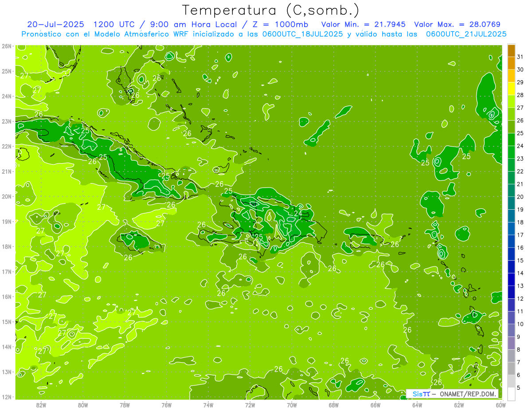
Task: Select the "19N" latitude axis label
Action: (x=7, y=221)
